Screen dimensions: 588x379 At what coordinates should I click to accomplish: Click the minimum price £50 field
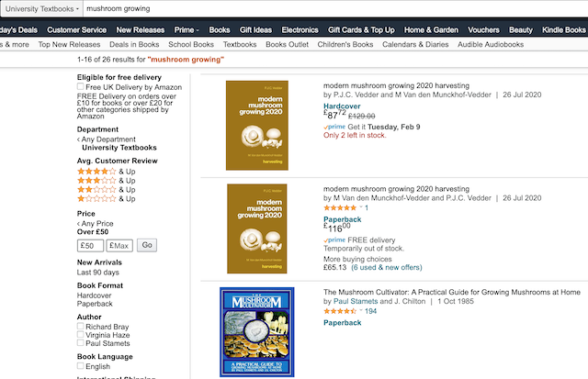(x=90, y=246)
